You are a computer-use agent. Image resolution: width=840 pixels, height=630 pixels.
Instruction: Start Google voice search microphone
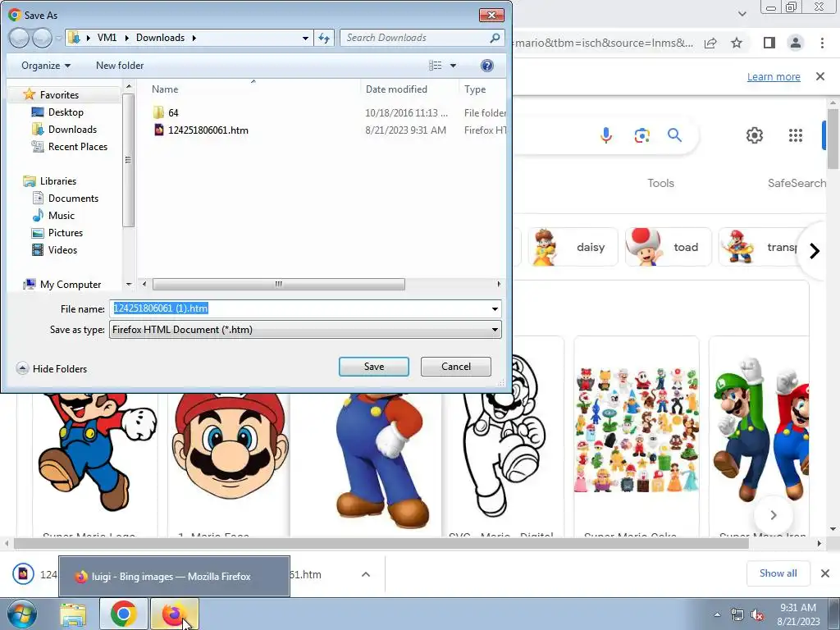coord(606,135)
